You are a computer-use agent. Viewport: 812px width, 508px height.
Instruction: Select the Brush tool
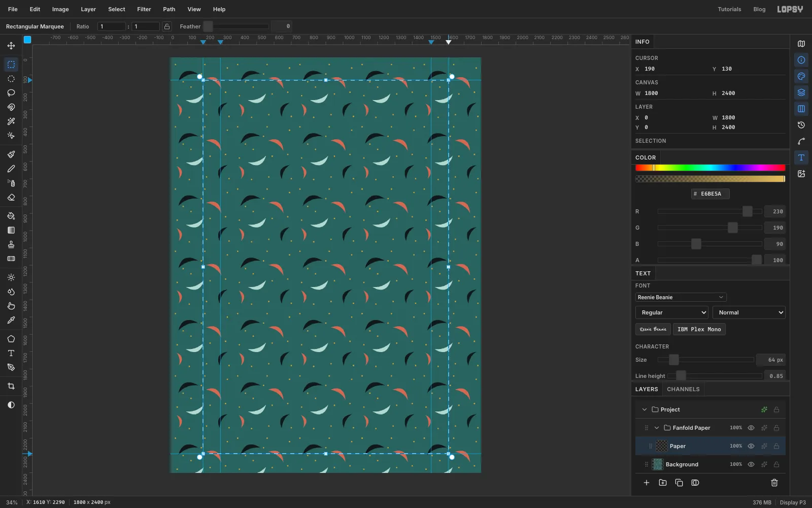[11, 154]
